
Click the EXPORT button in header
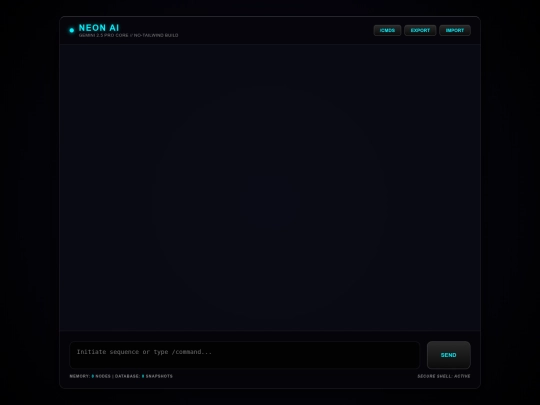pyautogui.click(x=420, y=30)
